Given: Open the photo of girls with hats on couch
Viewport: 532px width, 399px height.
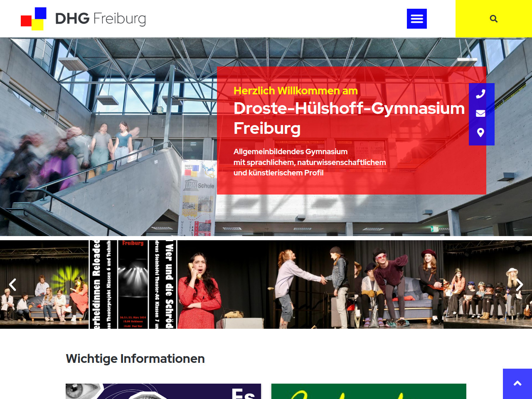Looking at the screenshot, I should pos(399,285).
